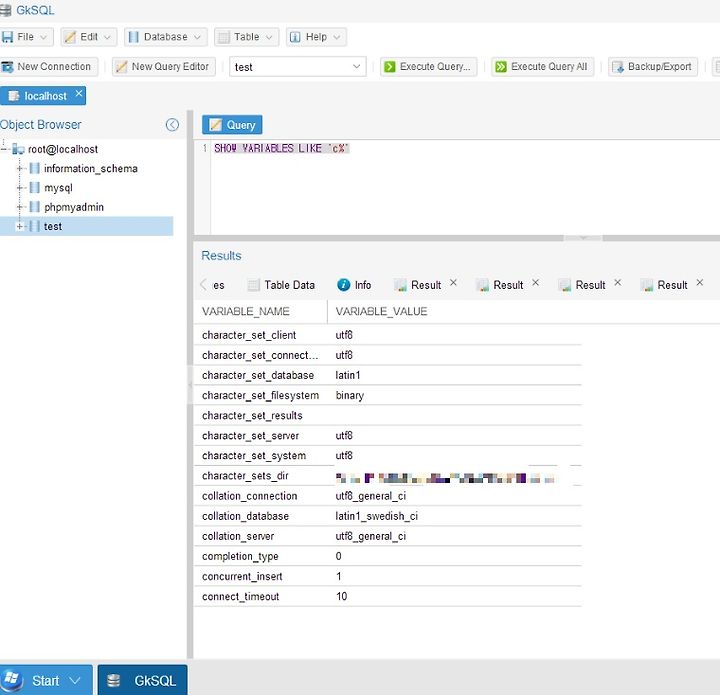Close the localhost connection tab
Screen dimensions: 720x695
pyautogui.click(x=79, y=93)
